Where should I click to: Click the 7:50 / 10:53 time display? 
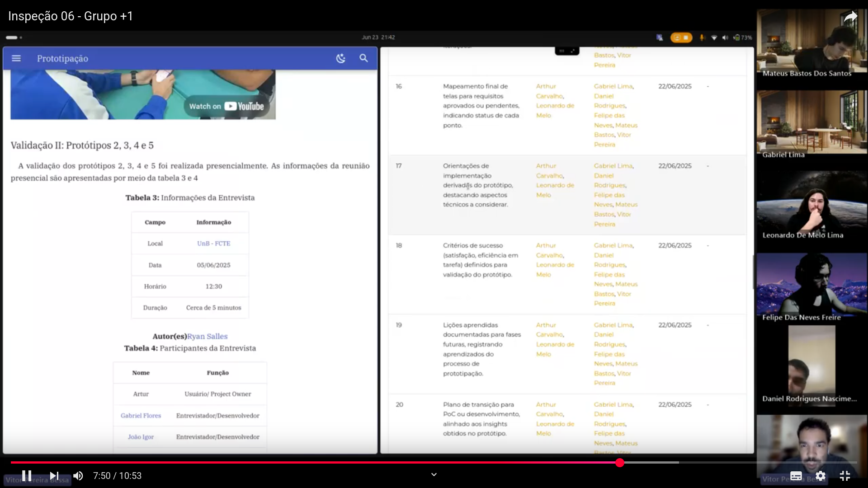click(117, 476)
